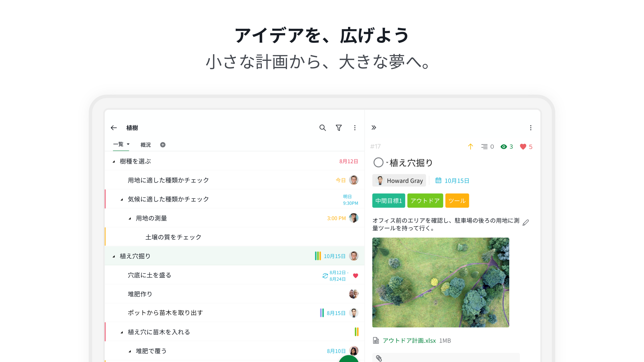Go back with the arrow next to 植樹

[x=114, y=128]
